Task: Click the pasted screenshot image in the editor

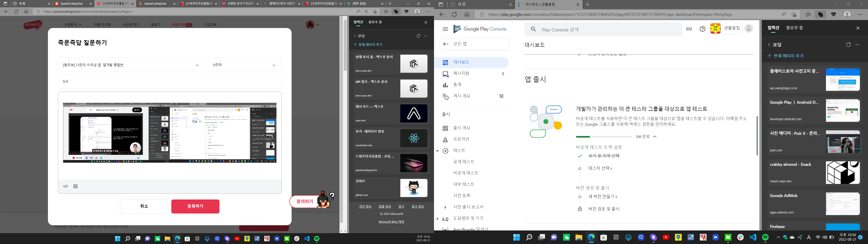Action: click(170, 133)
